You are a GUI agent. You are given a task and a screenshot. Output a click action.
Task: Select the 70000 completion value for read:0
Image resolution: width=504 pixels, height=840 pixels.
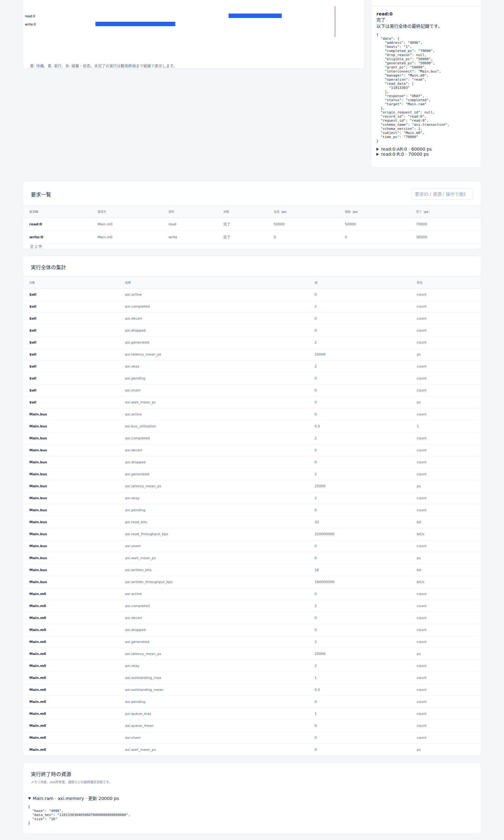click(421, 224)
